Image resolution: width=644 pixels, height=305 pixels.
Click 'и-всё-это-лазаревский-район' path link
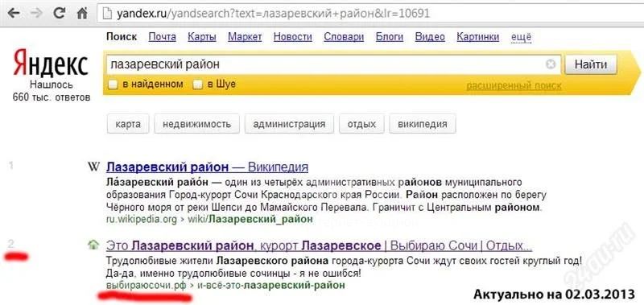tap(270, 285)
